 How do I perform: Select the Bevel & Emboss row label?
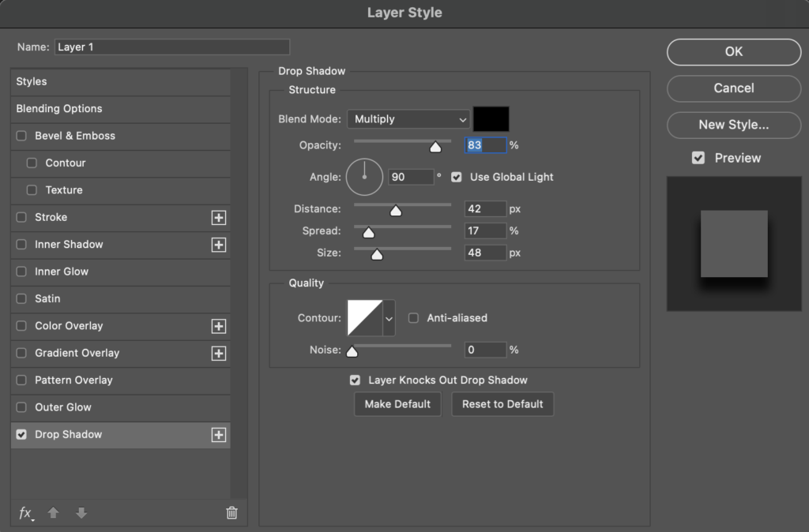[75, 136]
